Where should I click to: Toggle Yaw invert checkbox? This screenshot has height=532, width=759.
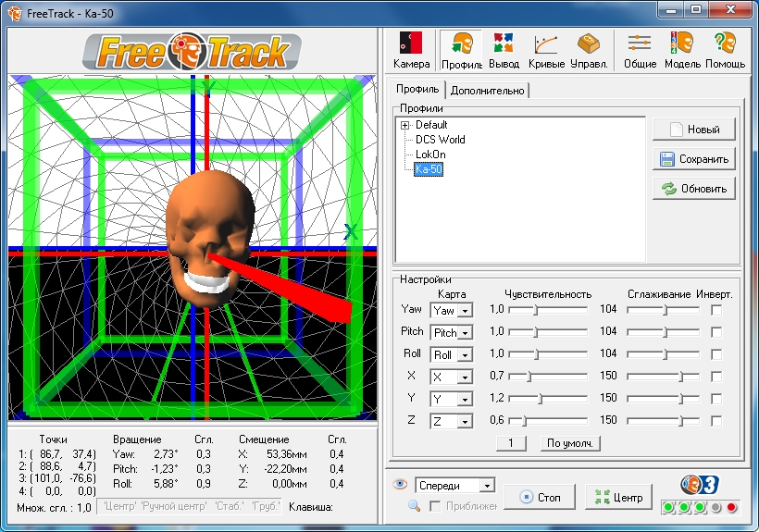(716, 310)
